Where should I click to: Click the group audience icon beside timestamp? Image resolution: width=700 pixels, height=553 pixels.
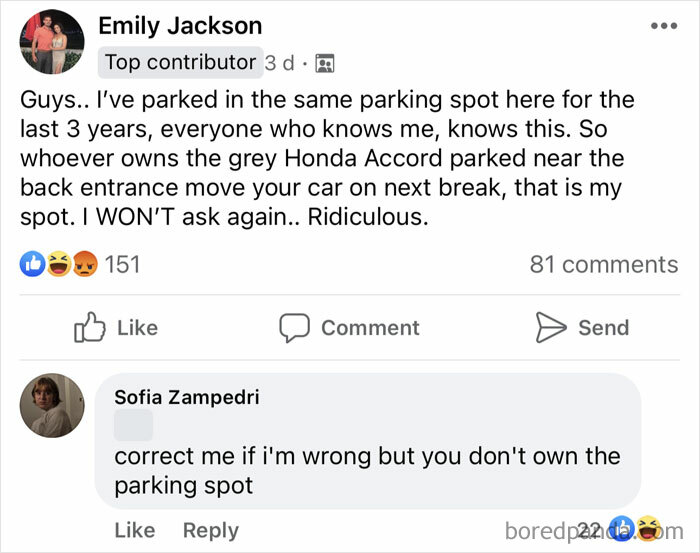click(324, 63)
